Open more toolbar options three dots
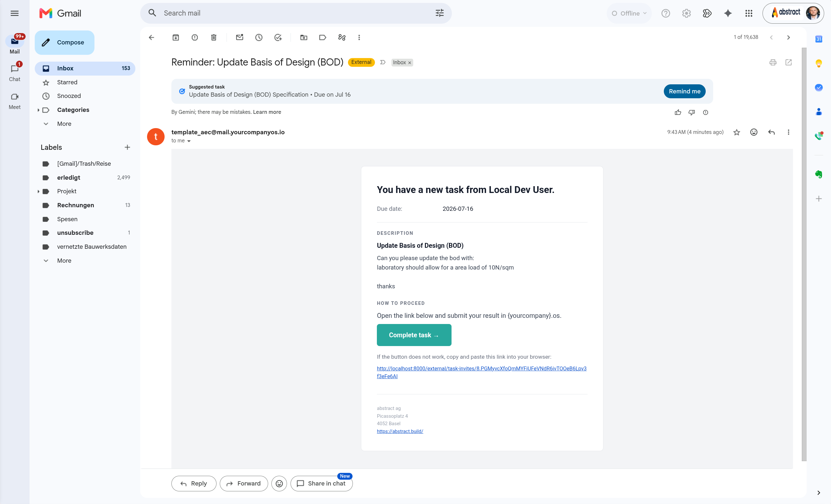 pyautogui.click(x=359, y=37)
